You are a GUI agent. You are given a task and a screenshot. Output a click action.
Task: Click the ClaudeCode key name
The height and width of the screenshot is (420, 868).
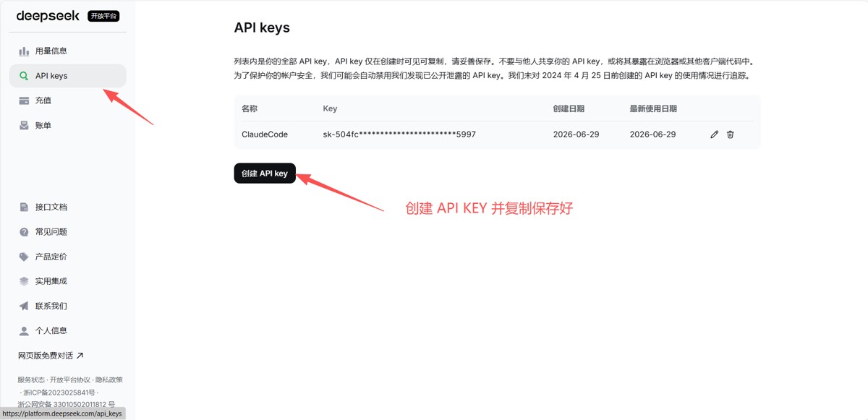[x=265, y=134]
